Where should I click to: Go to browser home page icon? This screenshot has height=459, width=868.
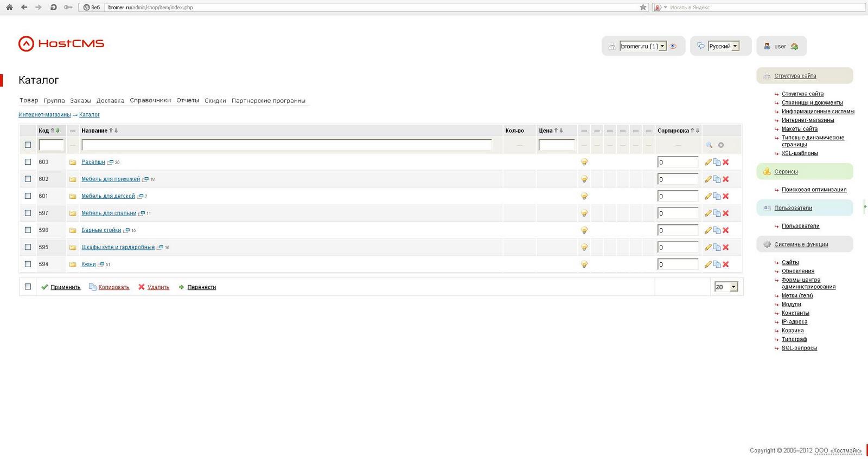9,8
